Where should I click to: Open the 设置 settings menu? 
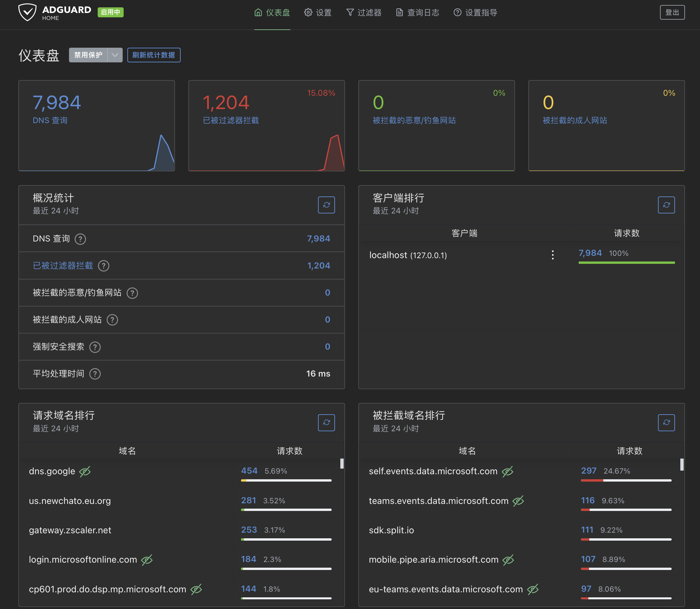click(318, 13)
